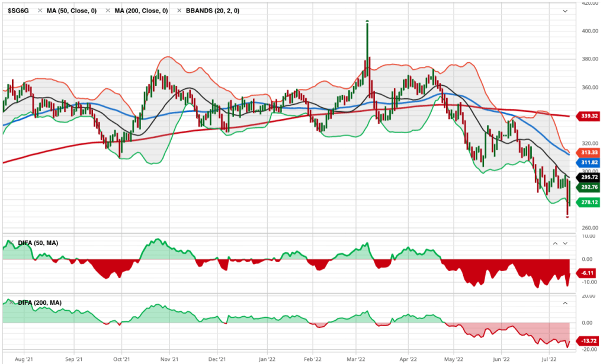Viewport: 606px width, 364px height.
Task: Close the DIFA (200, MA) panel
Action: point(8,302)
